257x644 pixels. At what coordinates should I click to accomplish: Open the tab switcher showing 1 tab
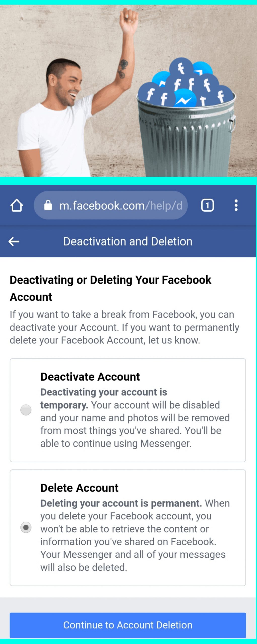[207, 205]
